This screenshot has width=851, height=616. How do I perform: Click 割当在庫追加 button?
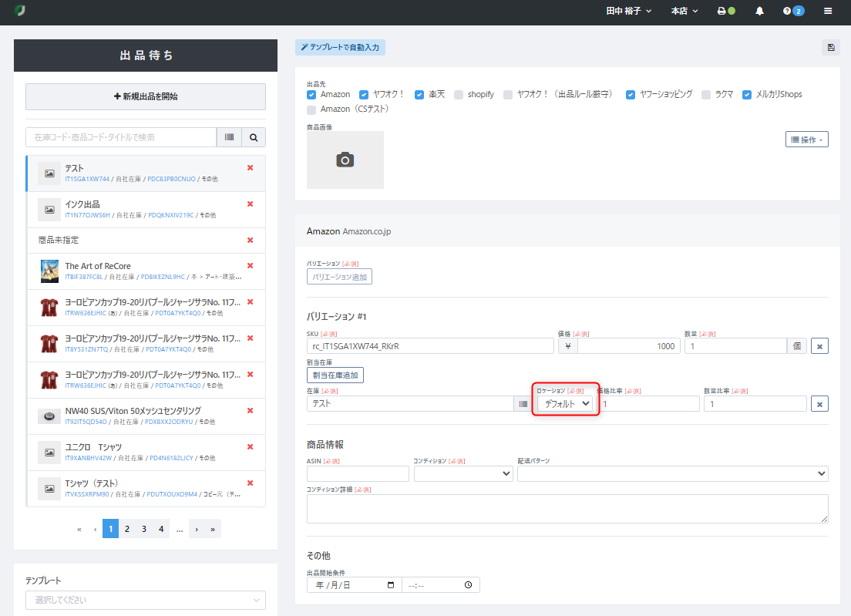[335, 375]
